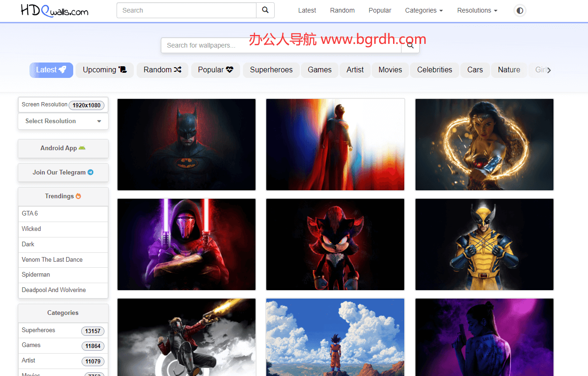Open the Resolutions dropdown in navbar
The image size is (588, 376).
(477, 10)
